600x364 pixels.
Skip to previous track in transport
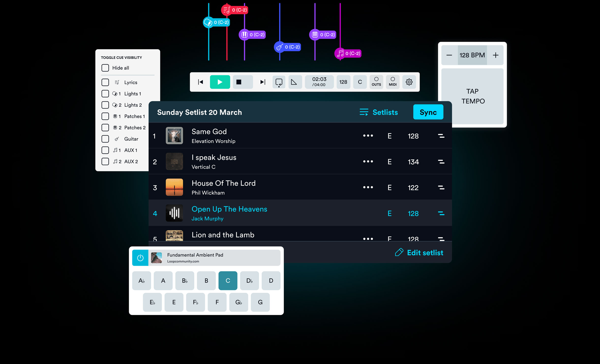[x=200, y=82]
